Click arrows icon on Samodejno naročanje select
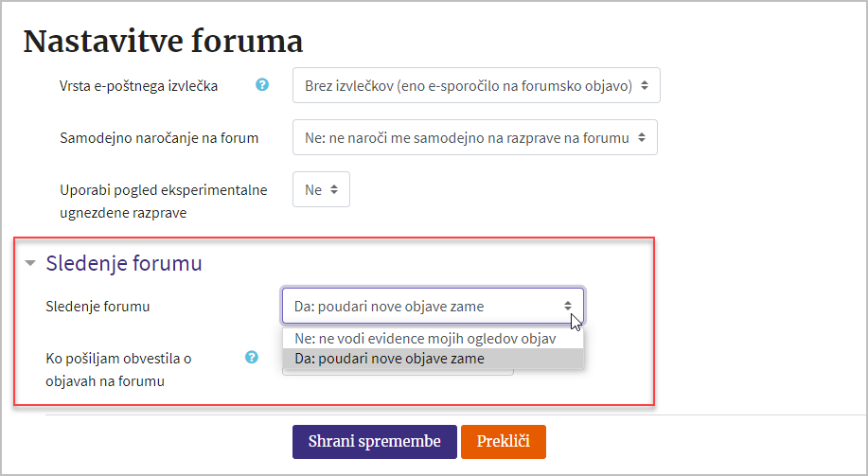Image resolution: width=868 pixels, height=476 pixels. click(x=642, y=137)
